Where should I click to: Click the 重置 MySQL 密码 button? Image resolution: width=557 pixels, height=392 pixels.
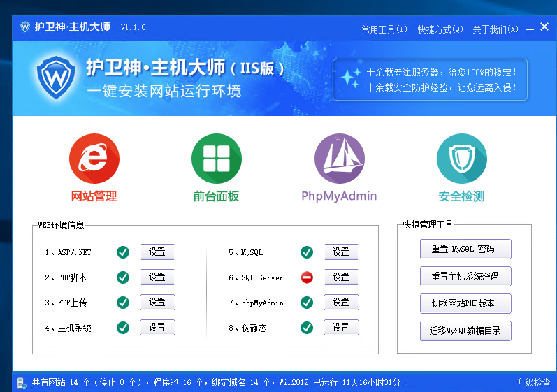pyautogui.click(x=465, y=249)
